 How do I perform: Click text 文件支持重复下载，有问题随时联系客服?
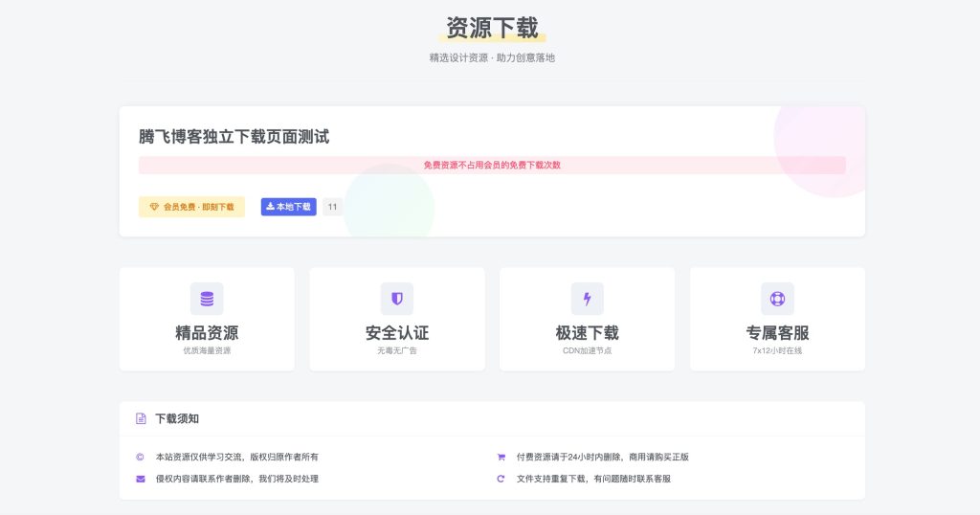(x=593, y=480)
